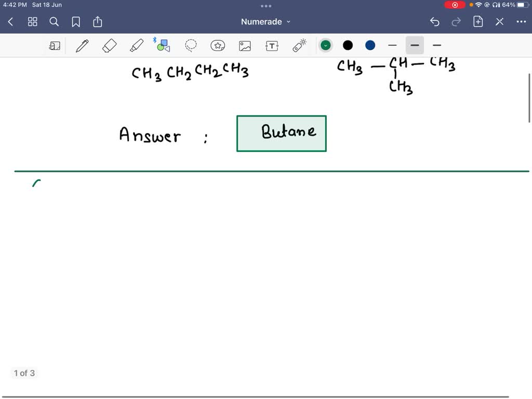
Task: Open search in the document
Action: point(54,22)
